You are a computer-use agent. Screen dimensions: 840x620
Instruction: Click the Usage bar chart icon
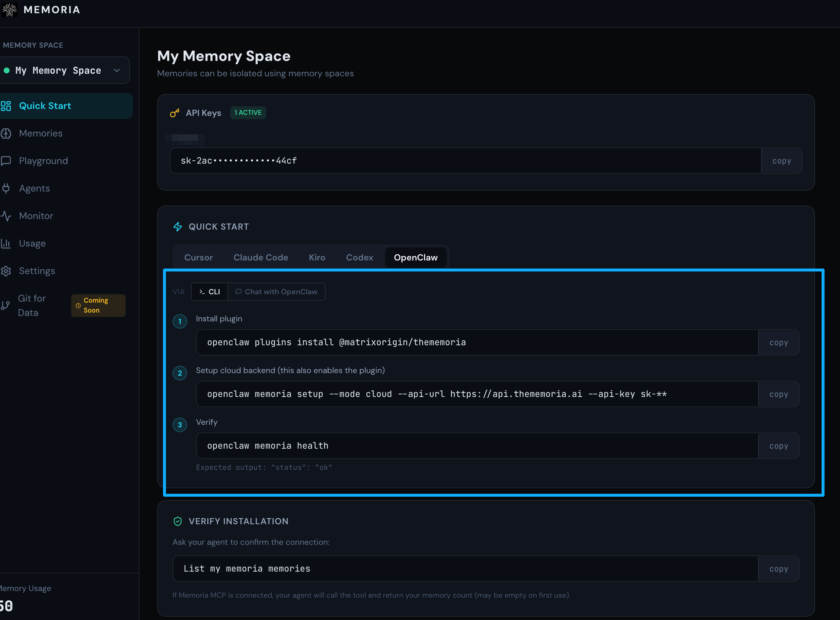click(x=6, y=243)
